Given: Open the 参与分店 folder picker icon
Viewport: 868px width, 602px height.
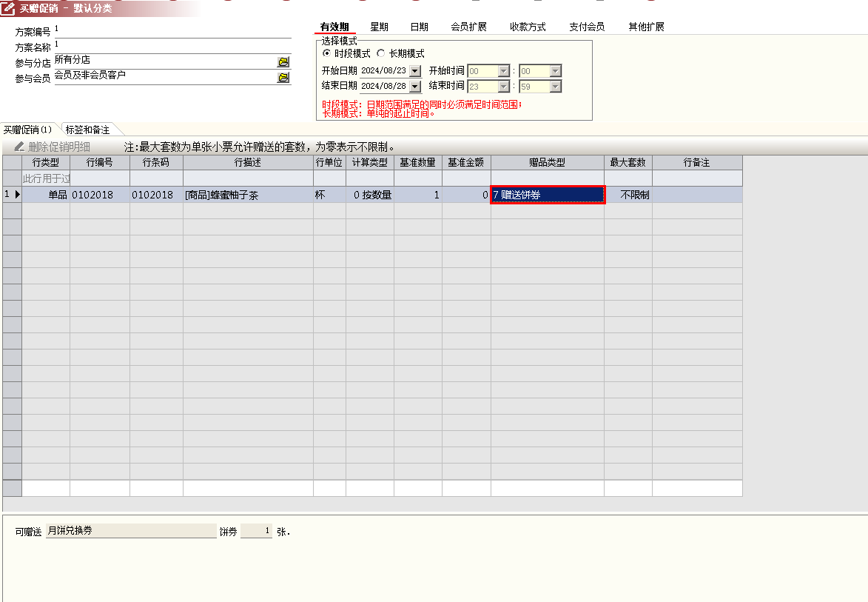Looking at the screenshot, I should (283, 62).
